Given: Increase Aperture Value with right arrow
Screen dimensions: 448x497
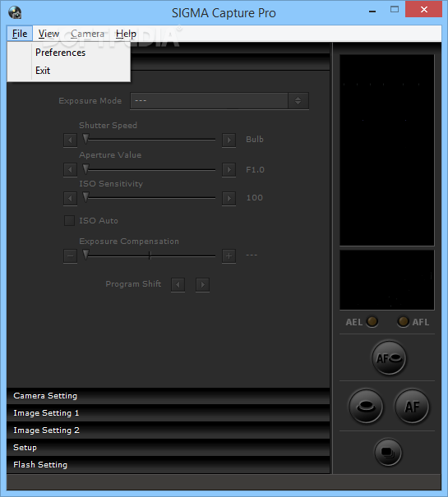Looking at the screenshot, I should tap(229, 169).
